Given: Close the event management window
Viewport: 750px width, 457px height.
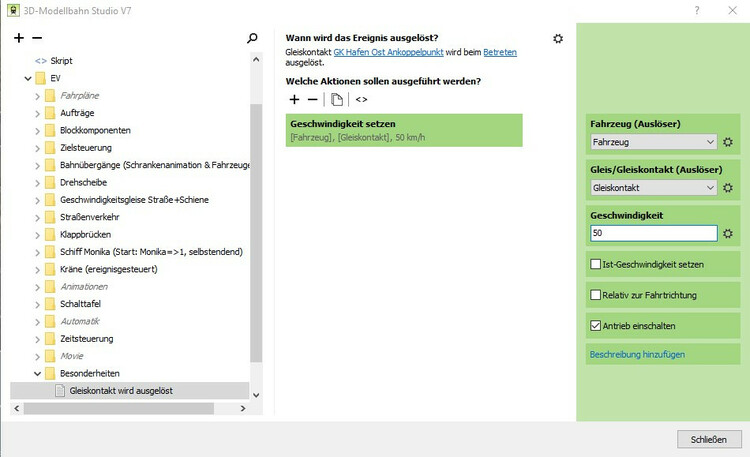Looking at the screenshot, I should (x=732, y=10).
